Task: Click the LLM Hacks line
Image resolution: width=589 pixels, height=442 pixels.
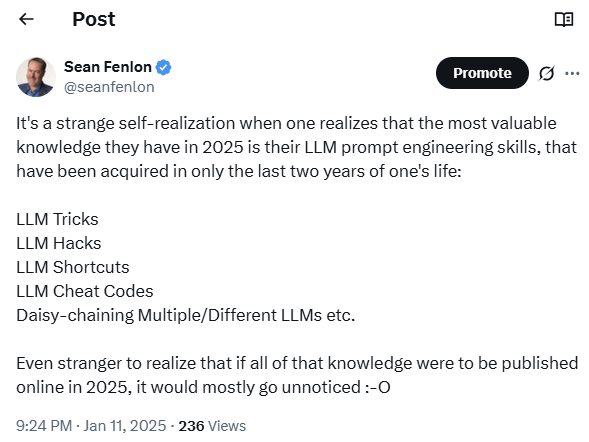Action: click(x=59, y=243)
